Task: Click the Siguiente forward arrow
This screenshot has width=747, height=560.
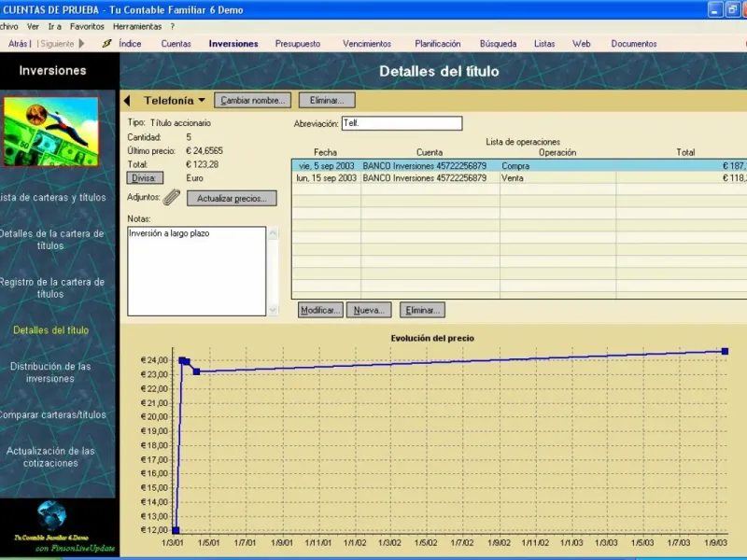Action: pos(81,43)
